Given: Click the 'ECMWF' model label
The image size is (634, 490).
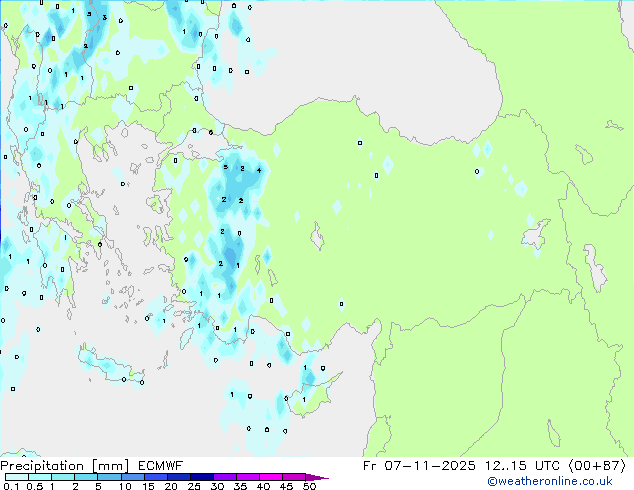Looking at the screenshot, I should 161,466.
